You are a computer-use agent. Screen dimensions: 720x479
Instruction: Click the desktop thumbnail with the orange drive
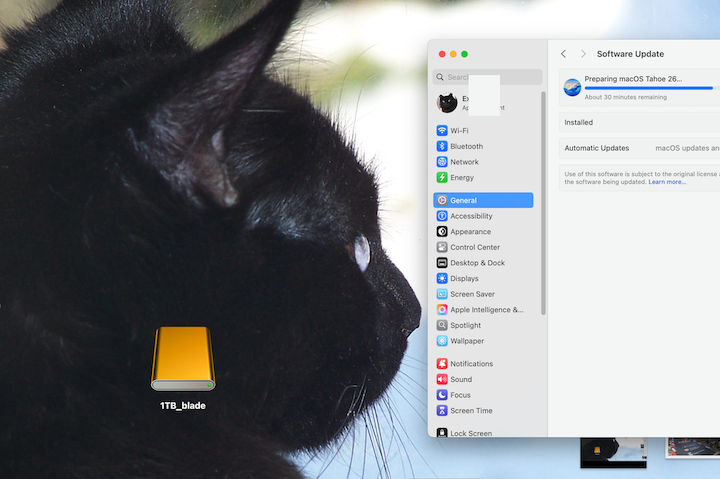coord(613,452)
